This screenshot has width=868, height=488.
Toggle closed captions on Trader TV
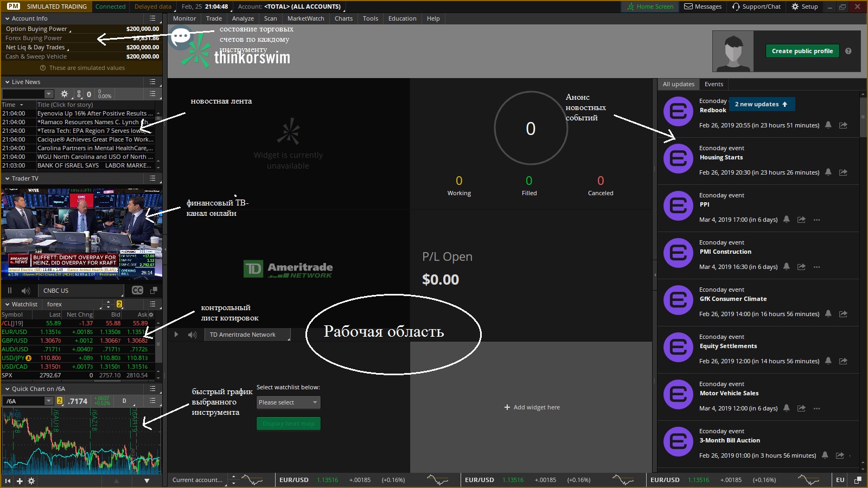click(x=138, y=291)
